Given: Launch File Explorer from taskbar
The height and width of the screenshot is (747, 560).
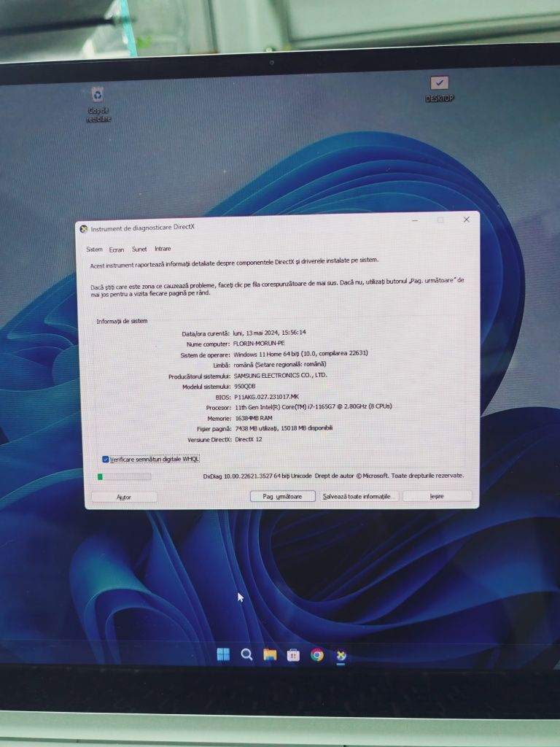Looking at the screenshot, I should (x=270, y=655).
